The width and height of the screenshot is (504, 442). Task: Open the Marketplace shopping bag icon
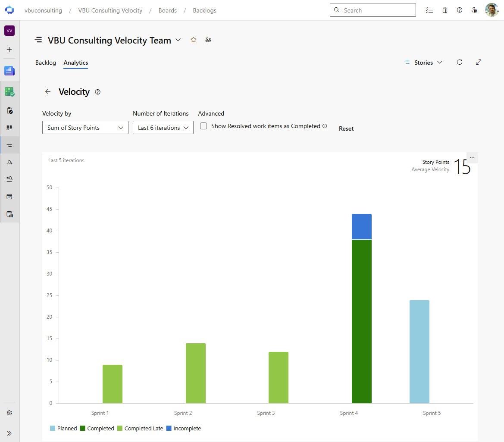point(445,10)
